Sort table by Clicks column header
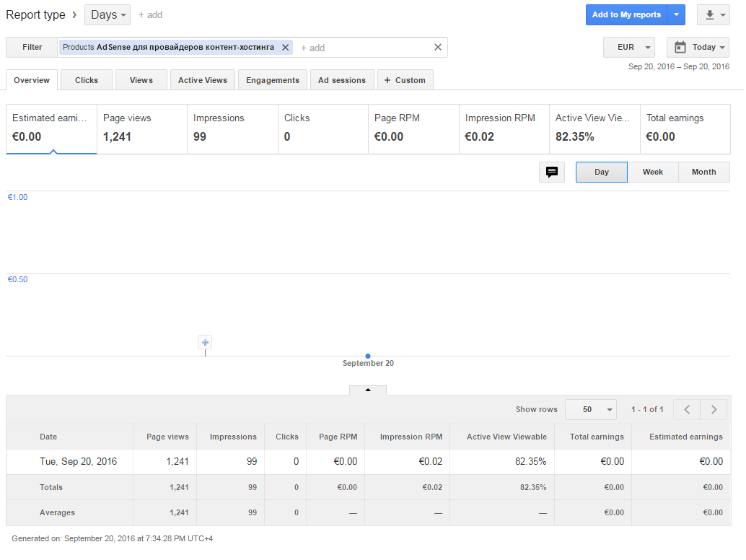 point(287,437)
